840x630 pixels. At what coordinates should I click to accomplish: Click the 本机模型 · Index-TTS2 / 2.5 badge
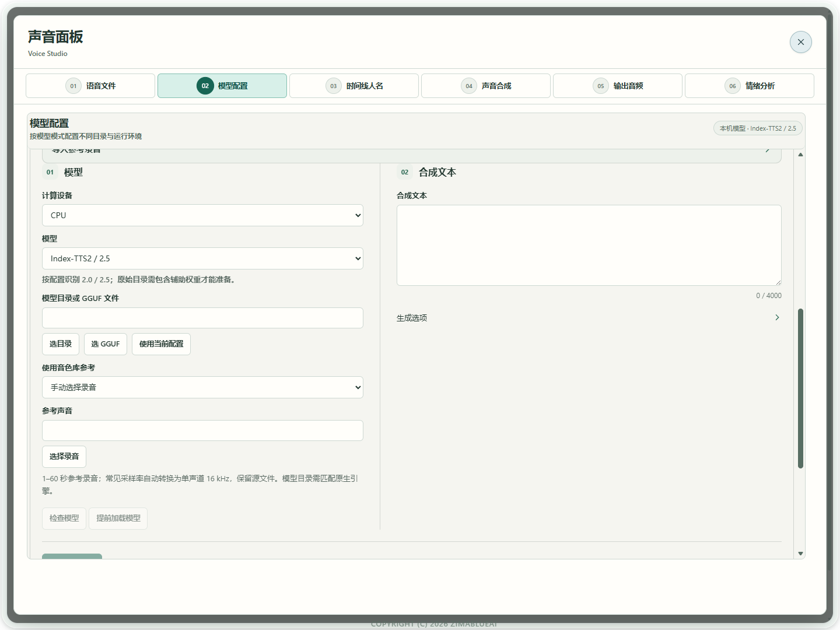click(x=758, y=128)
